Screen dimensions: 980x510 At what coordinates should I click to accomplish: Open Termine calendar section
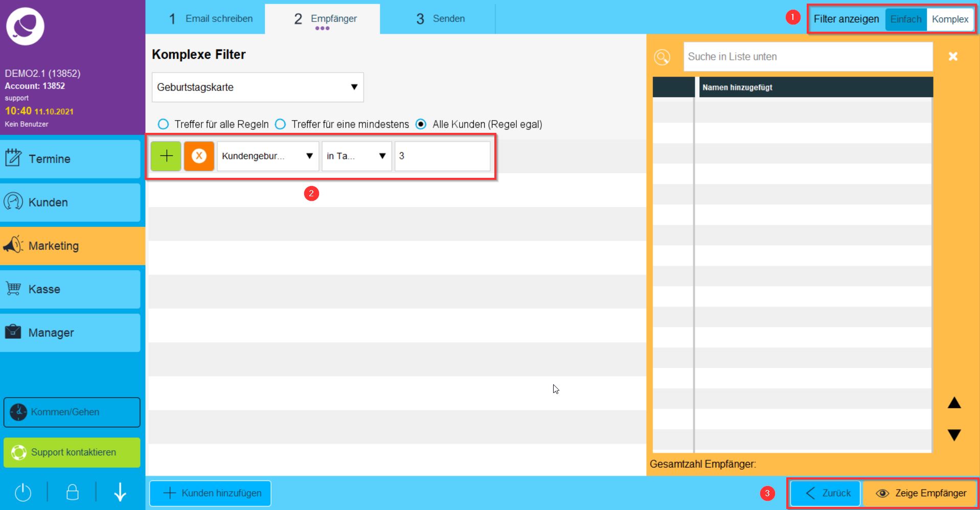click(x=71, y=159)
